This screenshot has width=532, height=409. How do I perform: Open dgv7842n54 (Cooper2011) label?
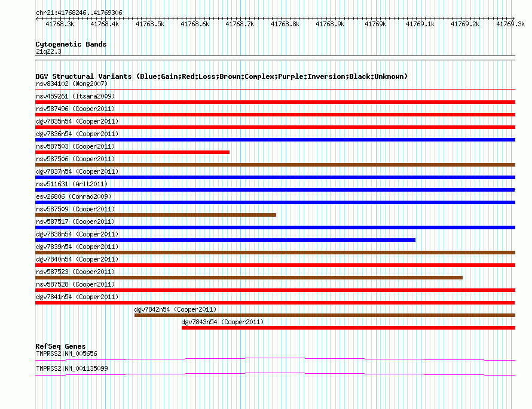click(175, 309)
